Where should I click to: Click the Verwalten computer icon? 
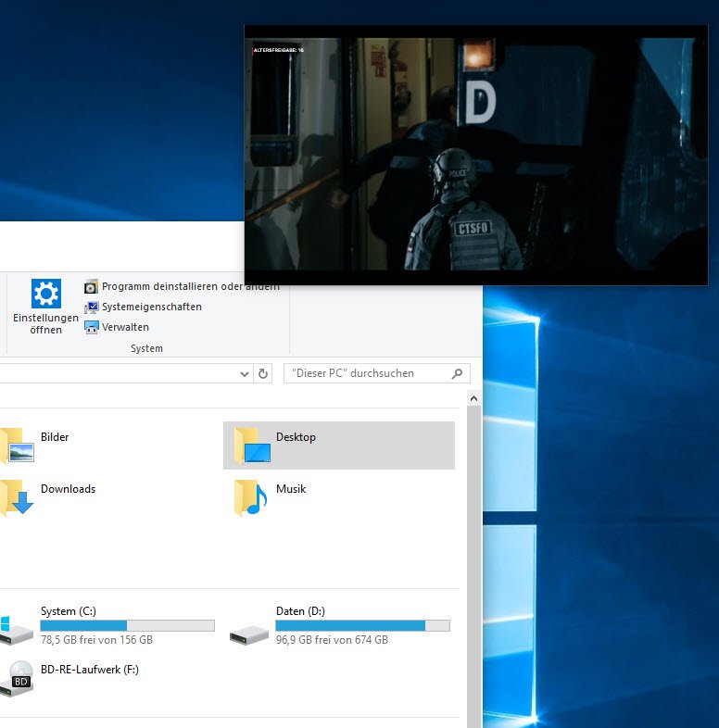pos(91,328)
